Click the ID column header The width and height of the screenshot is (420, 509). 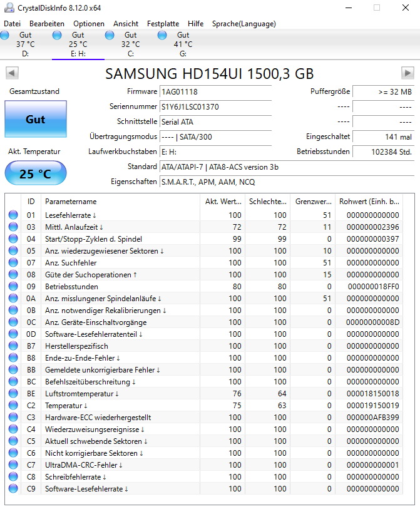(x=31, y=202)
